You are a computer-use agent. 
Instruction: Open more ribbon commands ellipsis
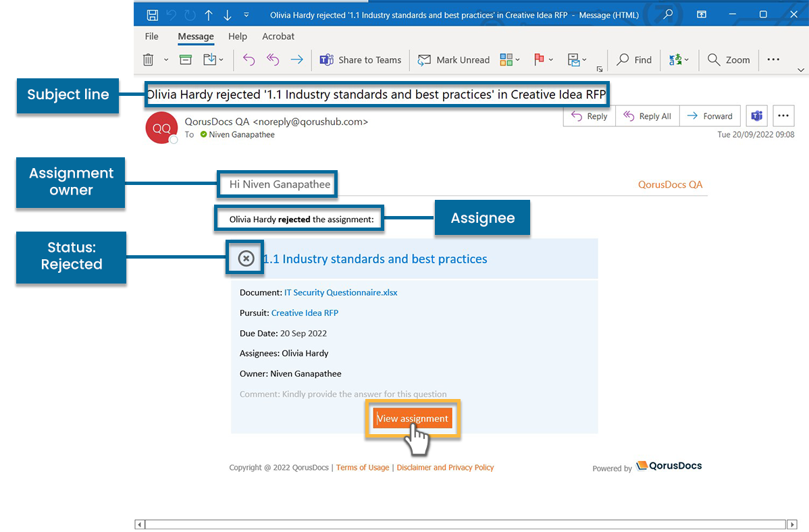(773, 60)
